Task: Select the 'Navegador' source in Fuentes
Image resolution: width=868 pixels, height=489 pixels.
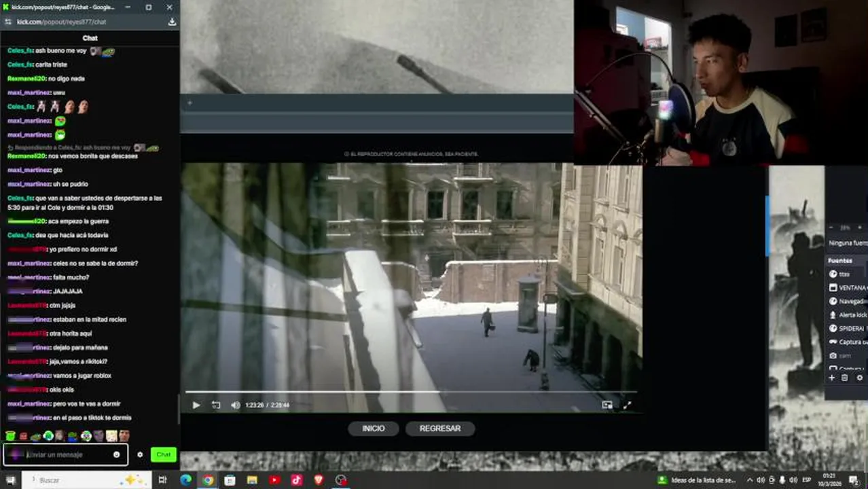Action: 847,301
